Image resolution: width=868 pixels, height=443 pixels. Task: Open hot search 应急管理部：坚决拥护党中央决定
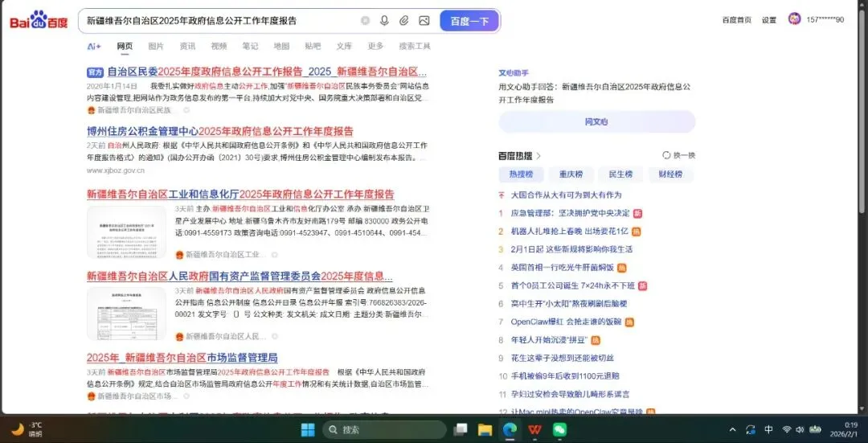570,213
